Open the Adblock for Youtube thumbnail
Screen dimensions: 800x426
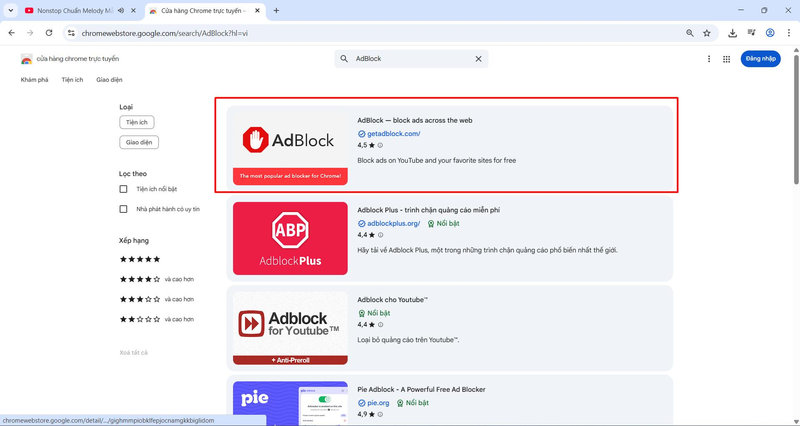coord(290,328)
